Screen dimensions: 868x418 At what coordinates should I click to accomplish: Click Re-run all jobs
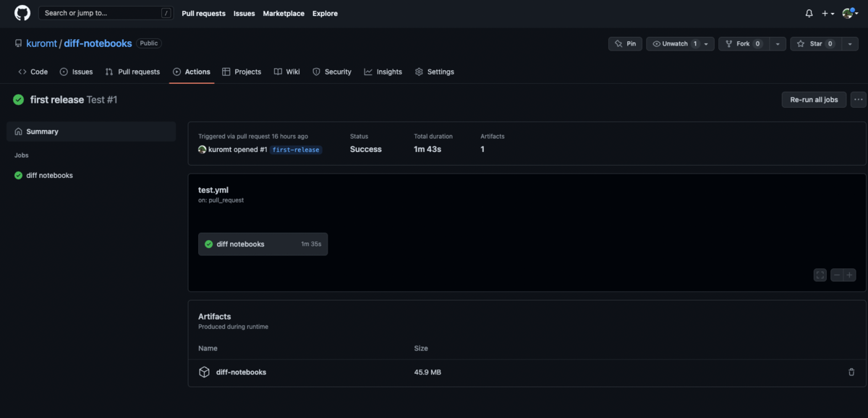click(x=814, y=100)
